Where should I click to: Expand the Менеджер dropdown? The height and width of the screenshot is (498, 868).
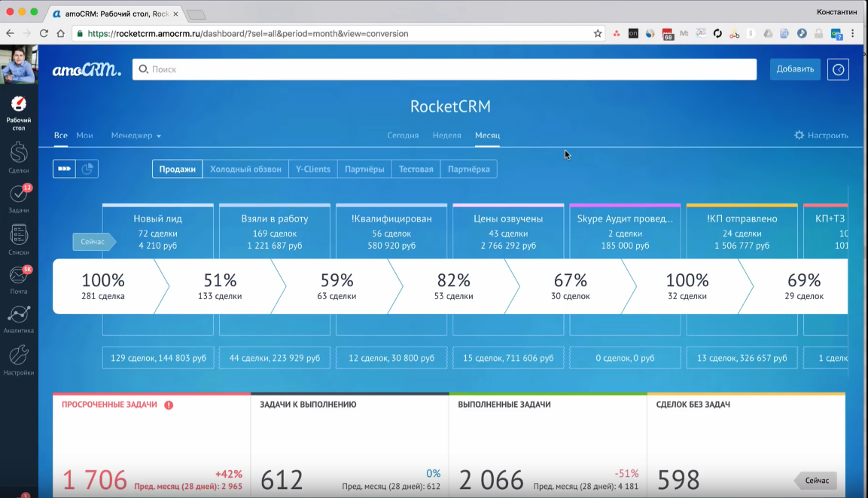click(136, 136)
